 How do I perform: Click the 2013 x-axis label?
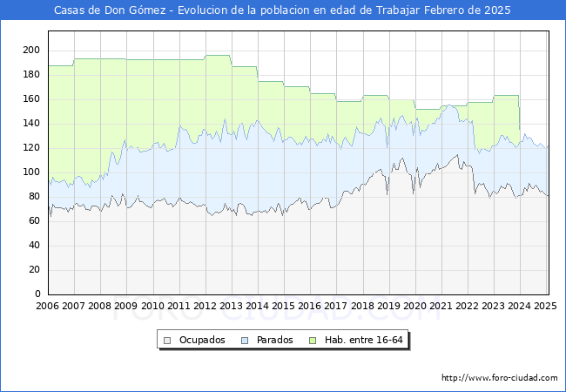pos(231,306)
